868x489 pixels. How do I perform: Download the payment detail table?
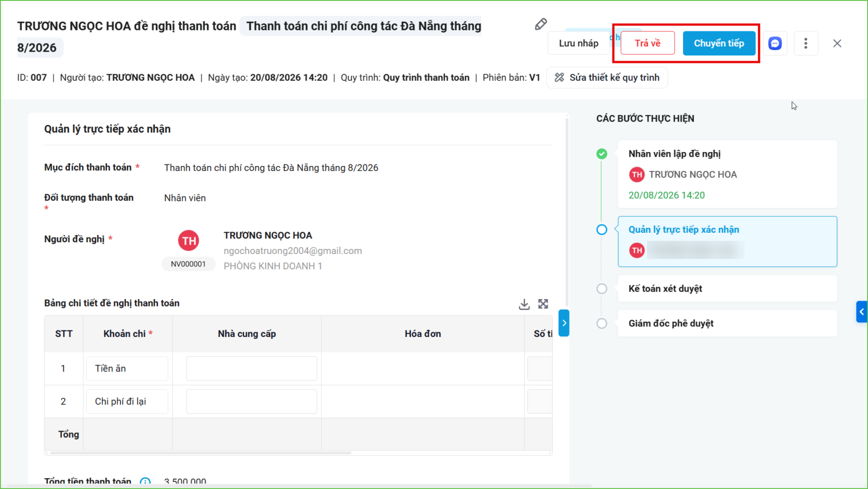click(524, 304)
